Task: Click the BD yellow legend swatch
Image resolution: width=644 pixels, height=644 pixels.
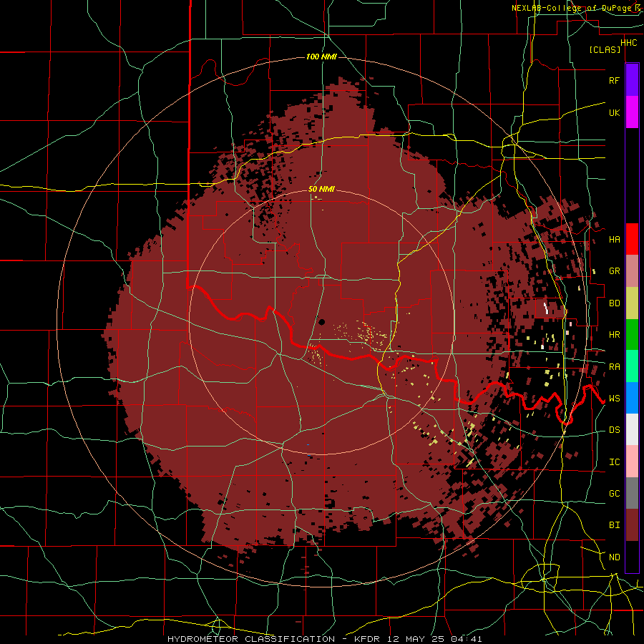Action: coord(632,303)
